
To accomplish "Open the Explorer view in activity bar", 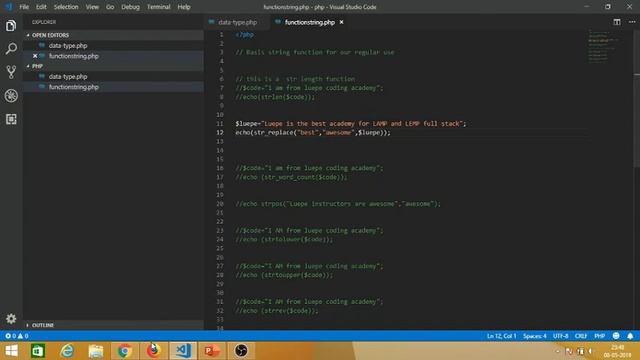I will click(11, 26).
